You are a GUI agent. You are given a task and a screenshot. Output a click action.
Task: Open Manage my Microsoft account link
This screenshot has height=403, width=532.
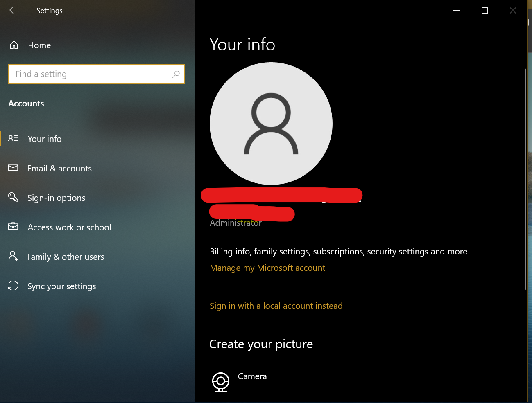click(x=267, y=268)
